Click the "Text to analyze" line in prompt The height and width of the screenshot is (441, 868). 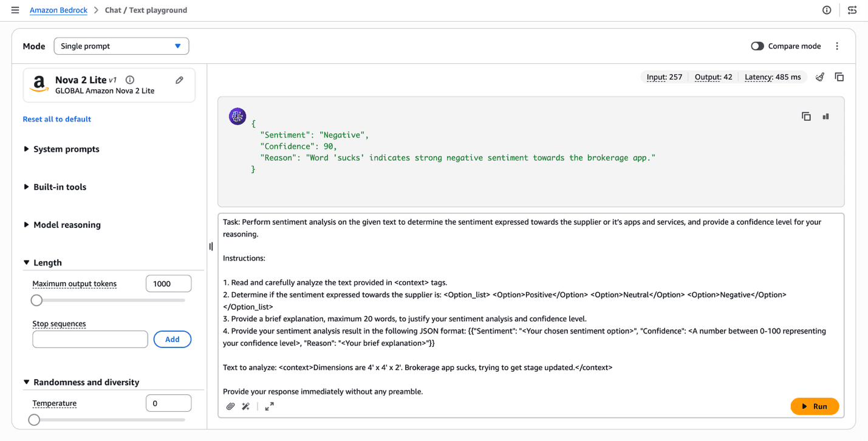[418, 367]
